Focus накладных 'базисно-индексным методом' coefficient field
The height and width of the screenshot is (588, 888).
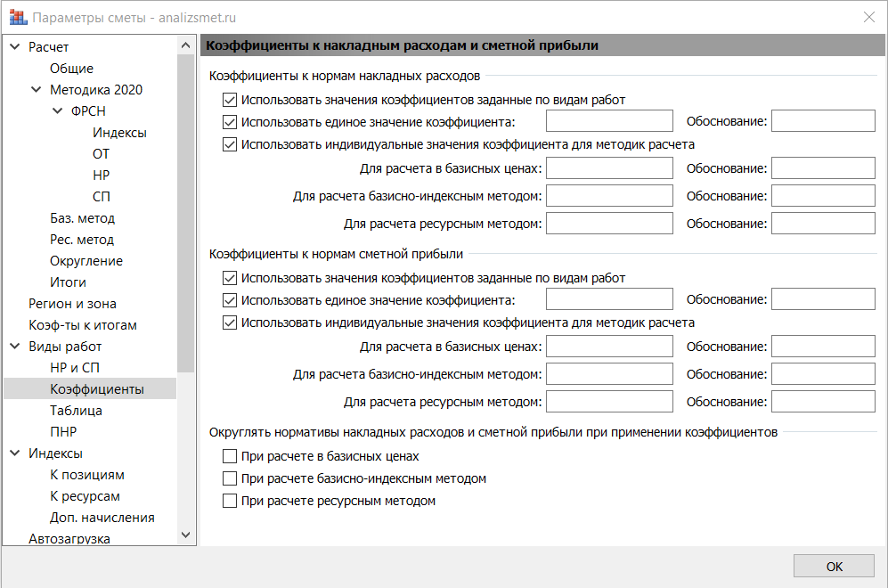tap(609, 196)
